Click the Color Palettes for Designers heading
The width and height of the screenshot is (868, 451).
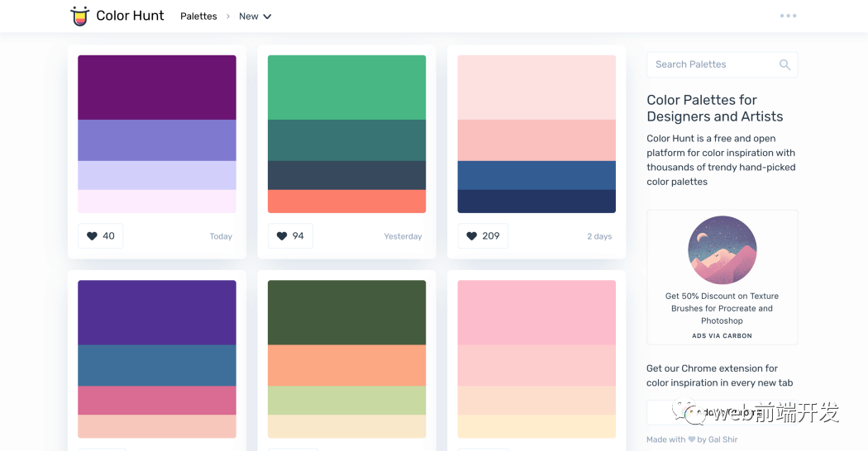coord(715,108)
